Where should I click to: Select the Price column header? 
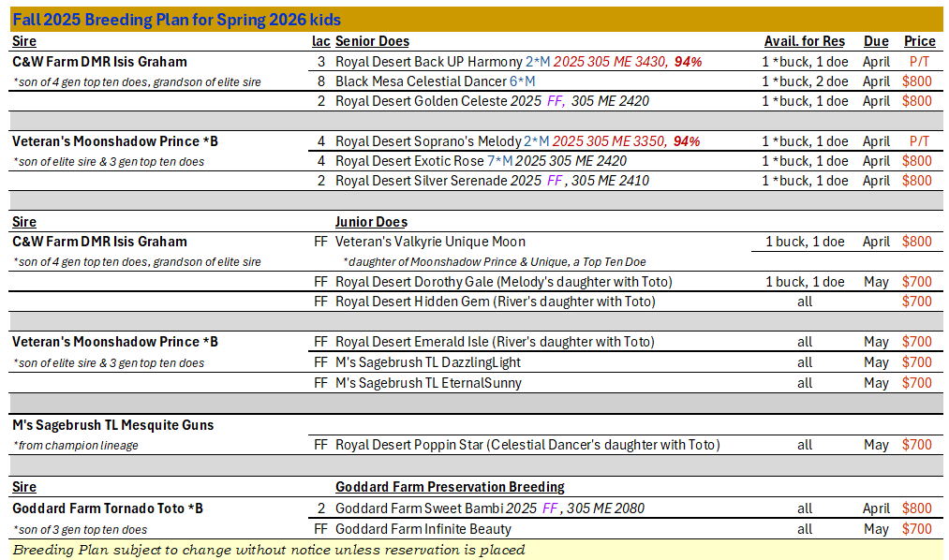(919, 41)
